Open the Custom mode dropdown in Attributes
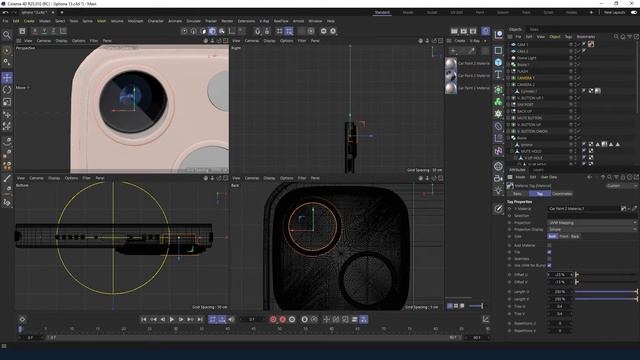The width and height of the screenshot is (640, 360). pyautogui.click(x=621, y=186)
